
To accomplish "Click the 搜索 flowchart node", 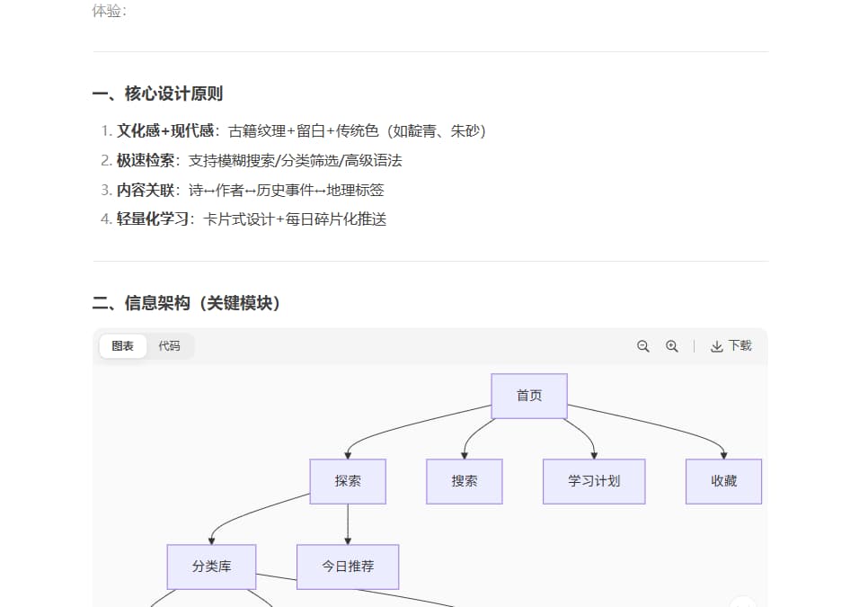I will tap(465, 481).
